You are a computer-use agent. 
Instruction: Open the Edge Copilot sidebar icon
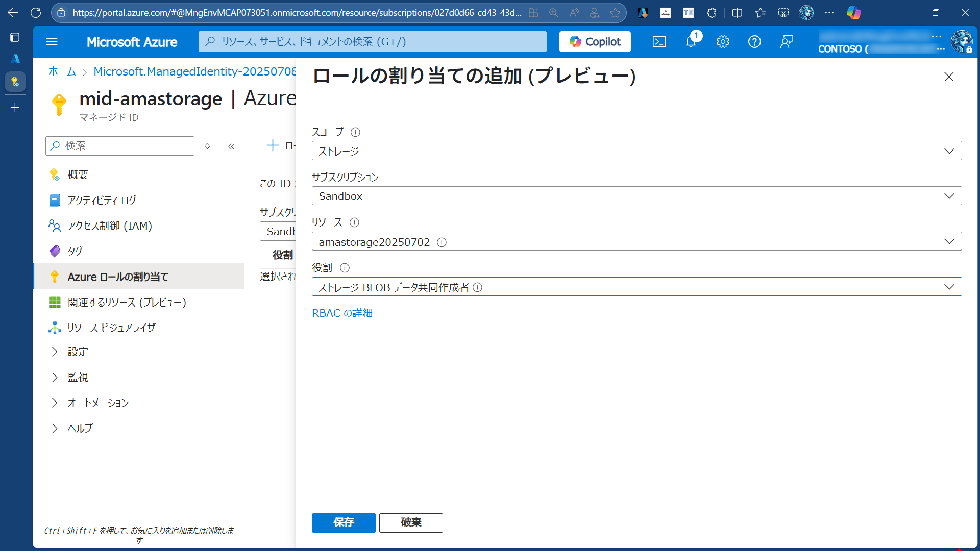click(x=853, y=13)
